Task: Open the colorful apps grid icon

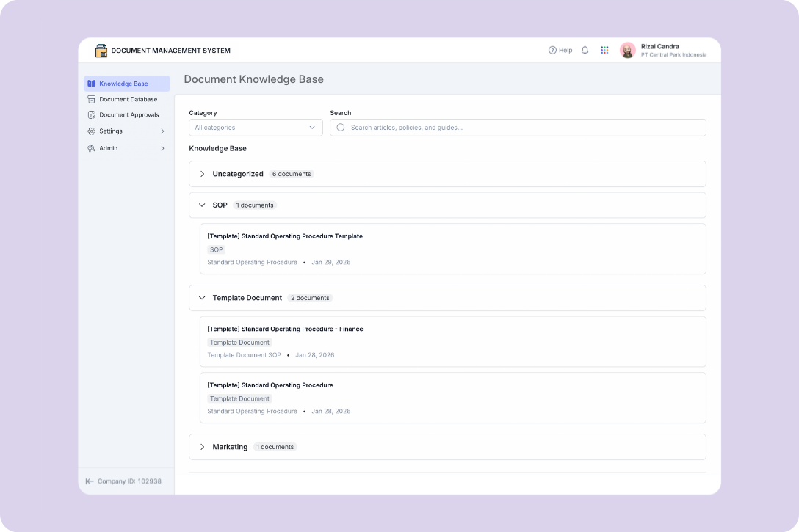Action: [604, 51]
